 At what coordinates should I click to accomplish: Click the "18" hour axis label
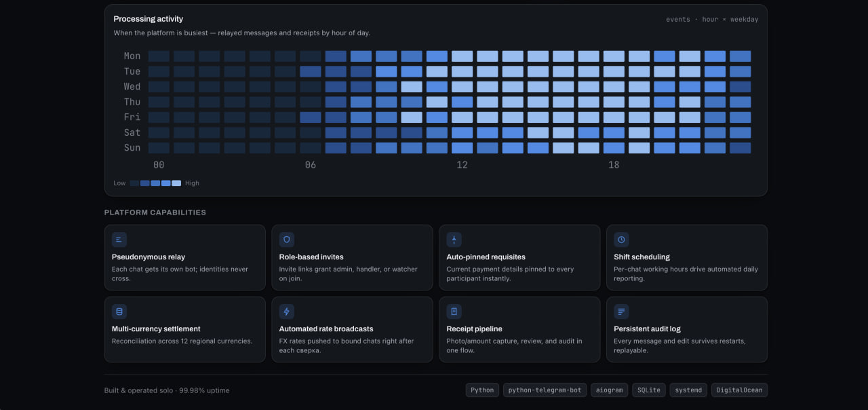614,165
